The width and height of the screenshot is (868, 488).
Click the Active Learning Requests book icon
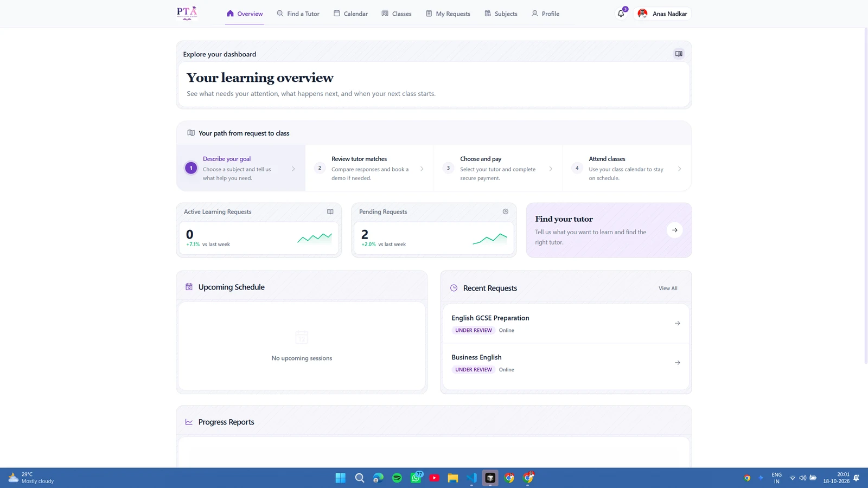pyautogui.click(x=330, y=212)
